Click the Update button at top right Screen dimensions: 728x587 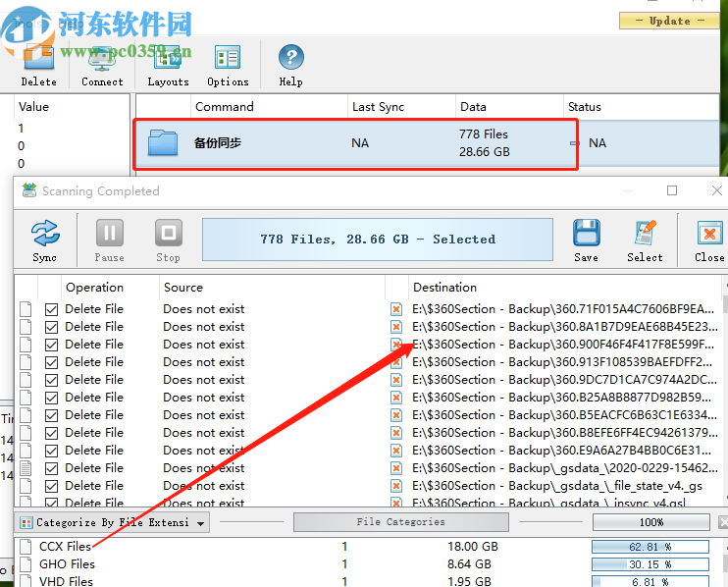669,21
